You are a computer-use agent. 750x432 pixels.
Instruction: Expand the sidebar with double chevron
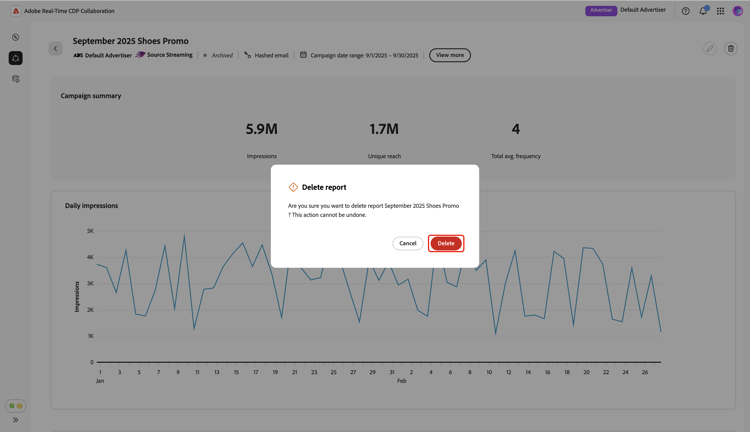(15, 420)
